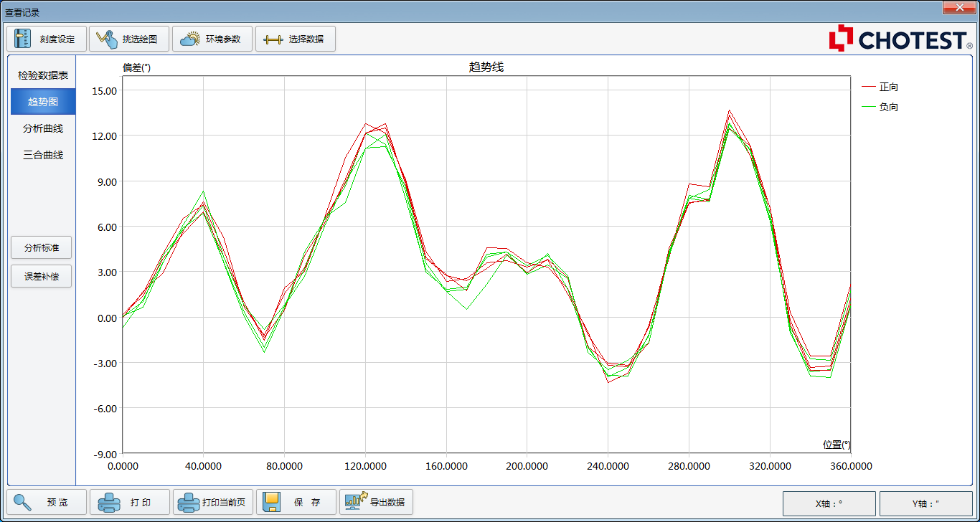Viewport: 980px width, 522px height.
Task: Click the printer icon on 打印当前页
Action: tap(189, 502)
